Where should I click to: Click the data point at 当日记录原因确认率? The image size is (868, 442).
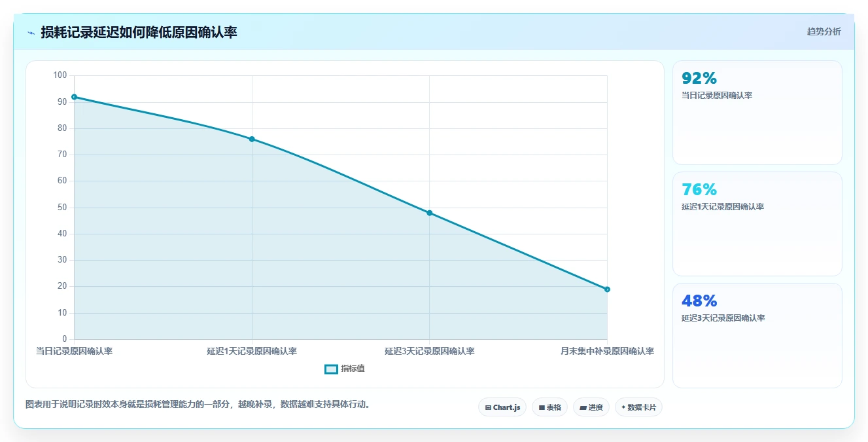(74, 97)
